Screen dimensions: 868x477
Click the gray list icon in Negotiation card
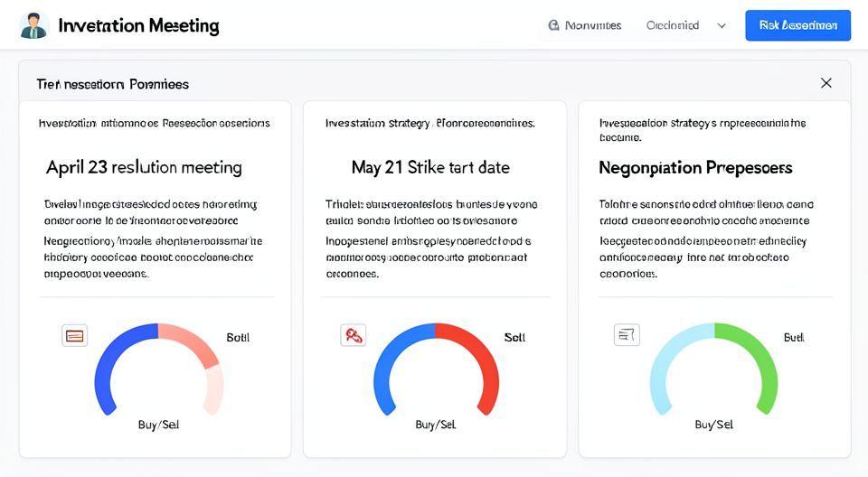point(626,335)
